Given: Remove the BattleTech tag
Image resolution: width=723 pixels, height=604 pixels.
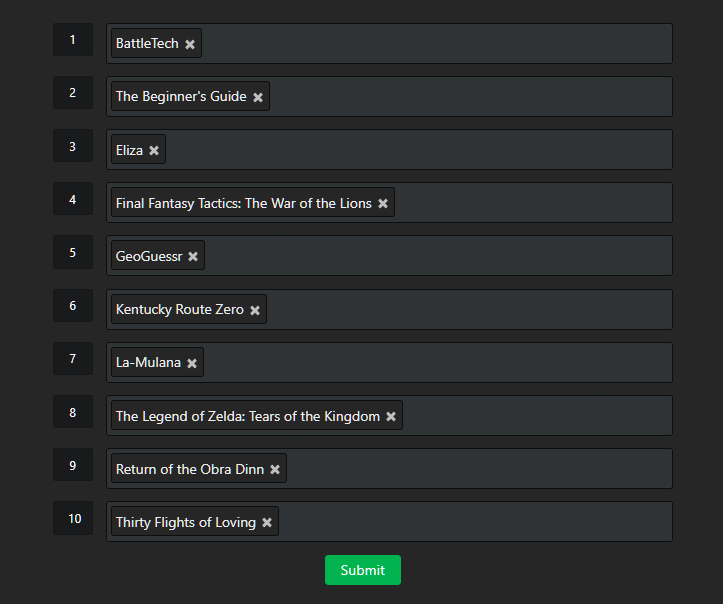Looking at the screenshot, I should [190, 45].
